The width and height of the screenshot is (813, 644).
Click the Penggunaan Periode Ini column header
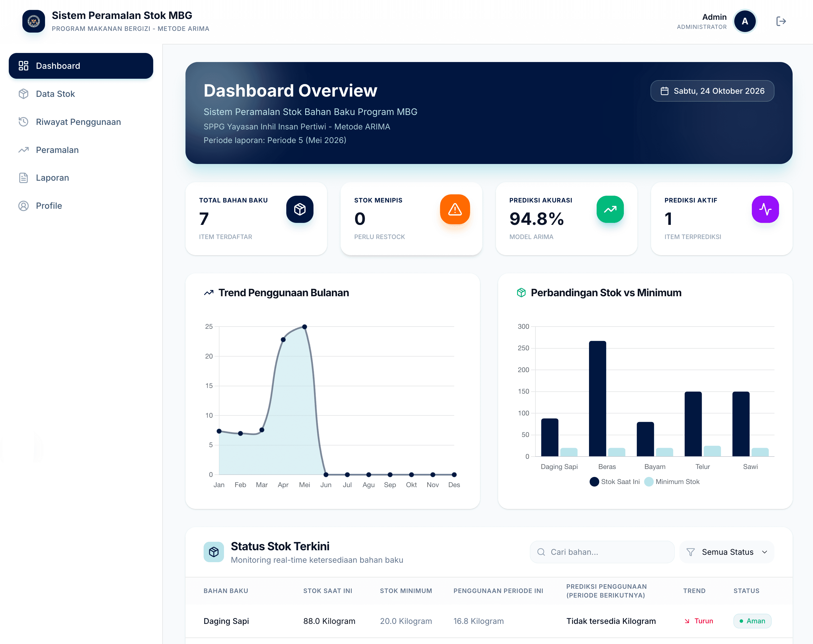[x=498, y=591]
